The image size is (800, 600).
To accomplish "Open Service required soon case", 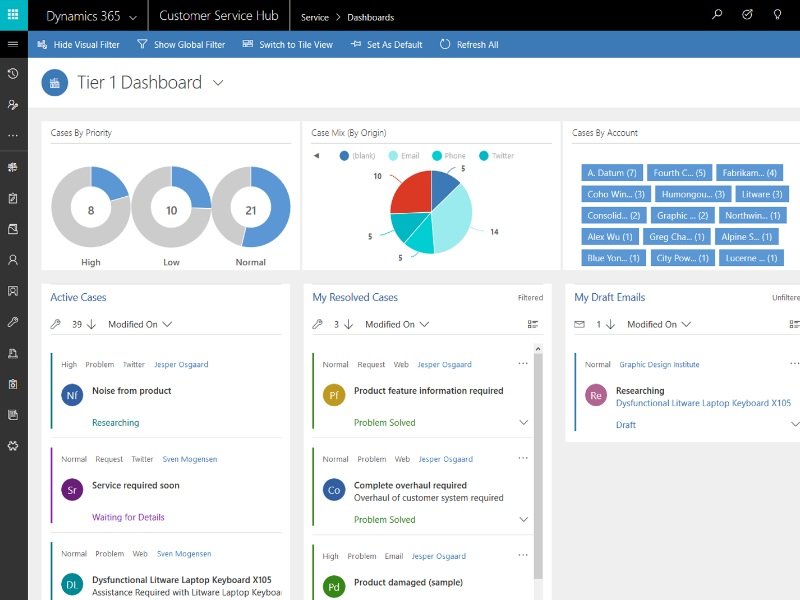I will (x=136, y=485).
